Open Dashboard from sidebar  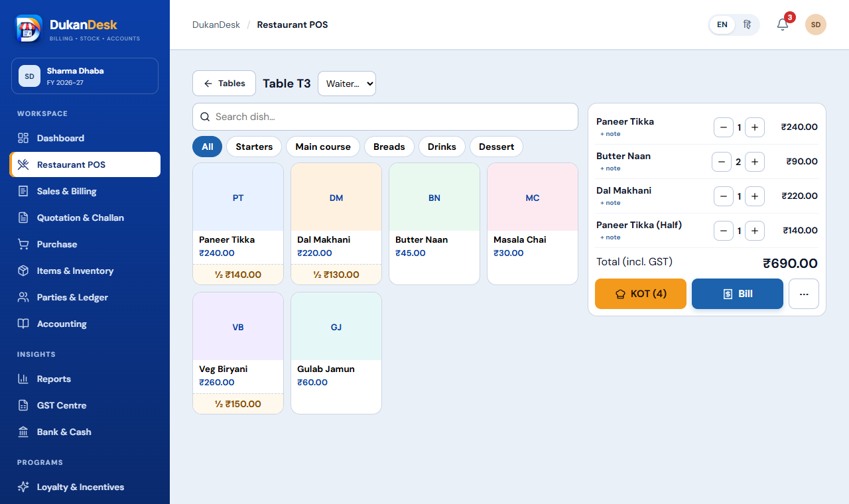click(85, 138)
